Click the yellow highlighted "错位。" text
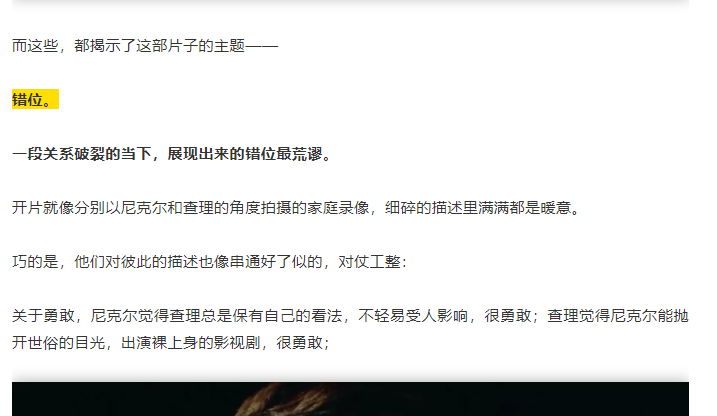The height and width of the screenshot is (416, 717). point(35,99)
